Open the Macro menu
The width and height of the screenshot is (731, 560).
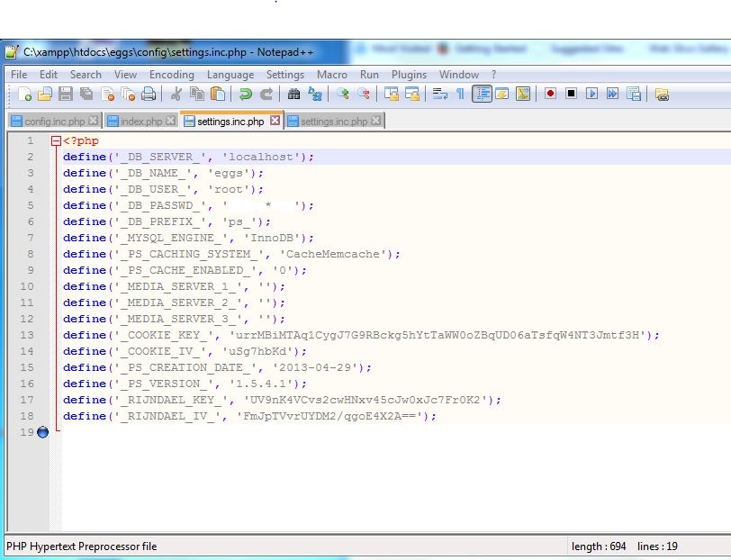point(332,75)
